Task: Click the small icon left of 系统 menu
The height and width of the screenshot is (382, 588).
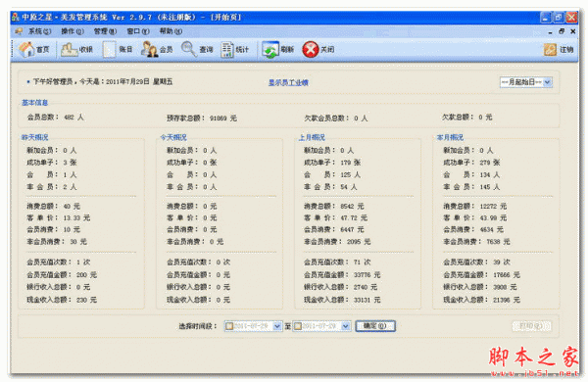Action: [x=19, y=31]
